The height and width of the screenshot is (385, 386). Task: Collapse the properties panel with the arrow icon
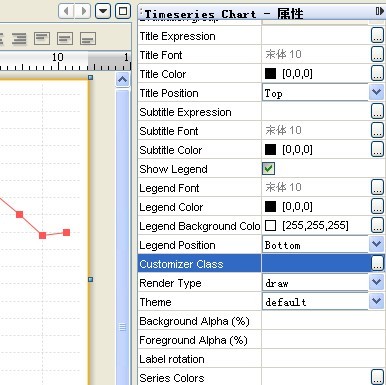[379, 11]
